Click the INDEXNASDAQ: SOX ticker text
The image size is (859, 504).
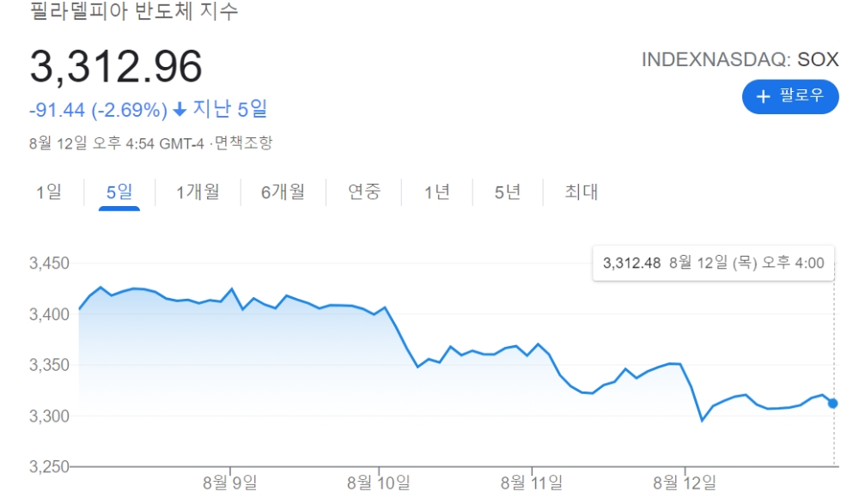tap(740, 60)
